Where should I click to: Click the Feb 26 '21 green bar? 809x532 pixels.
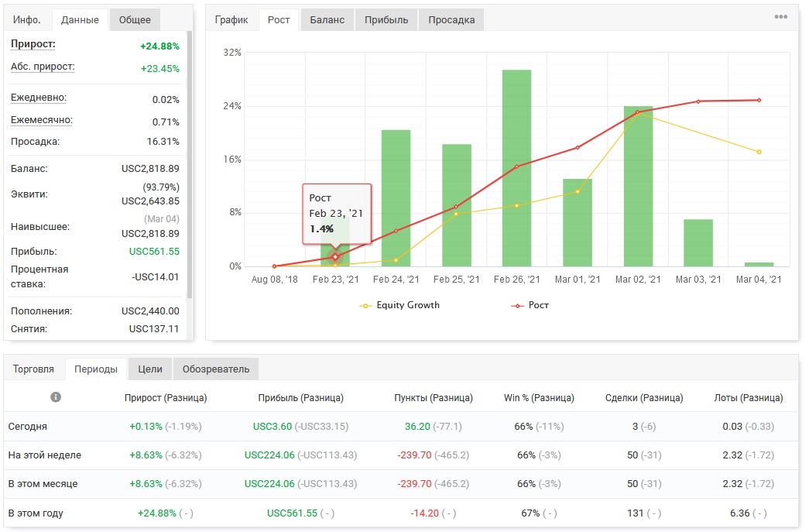pos(517,168)
